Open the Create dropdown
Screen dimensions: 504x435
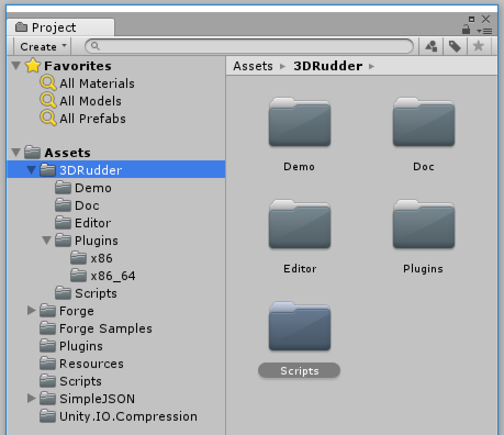pyautogui.click(x=43, y=47)
